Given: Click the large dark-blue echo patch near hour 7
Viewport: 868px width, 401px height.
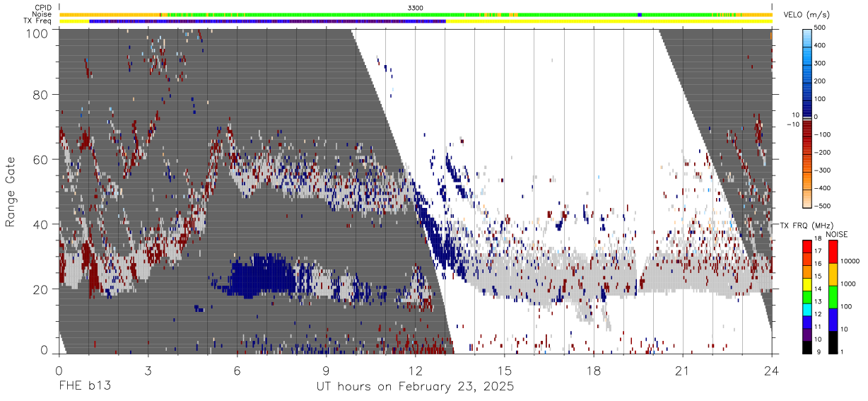Looking at the screenshot, I should tap(262, 276).
